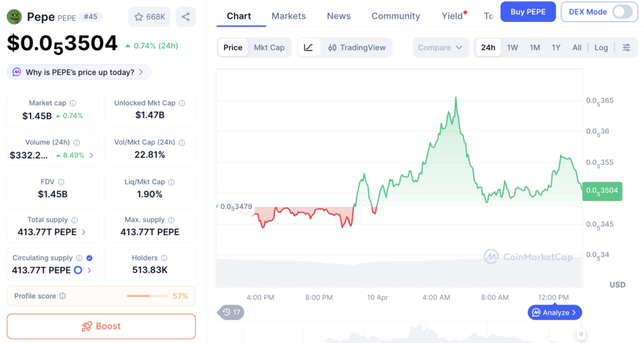Viewport: 644px width, 343px height.
Task: Select the line chart type icon
Action: point(308,48)
